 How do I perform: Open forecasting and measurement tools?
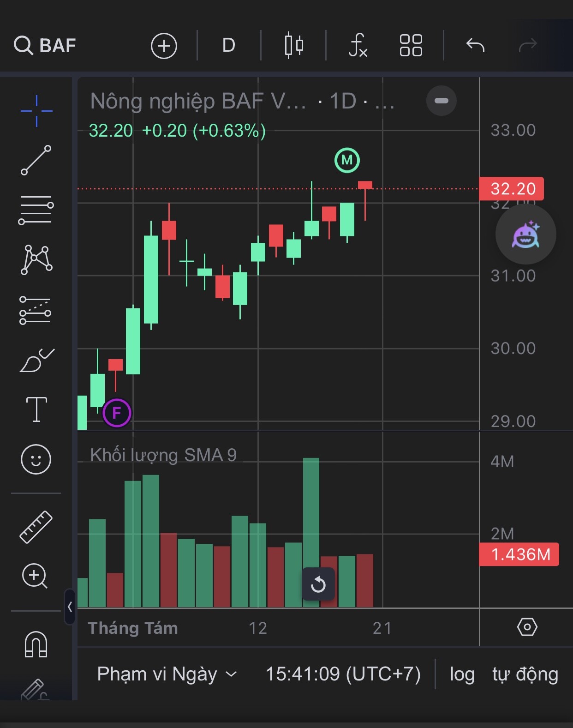pos(35,310)
